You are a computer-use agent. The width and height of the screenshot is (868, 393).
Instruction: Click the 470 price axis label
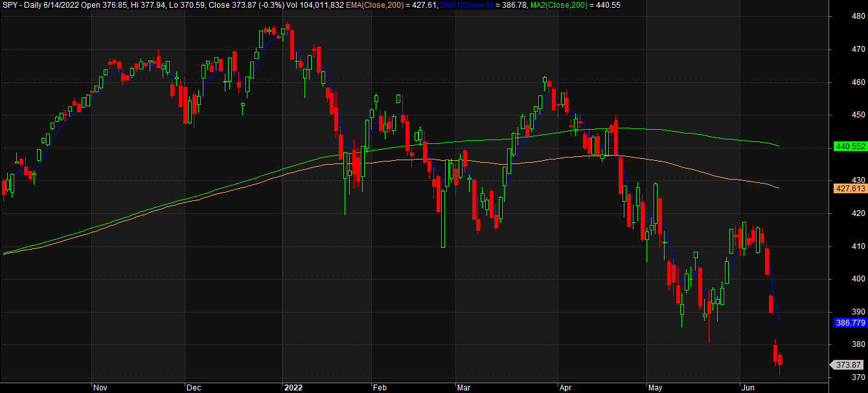[859, 49]
